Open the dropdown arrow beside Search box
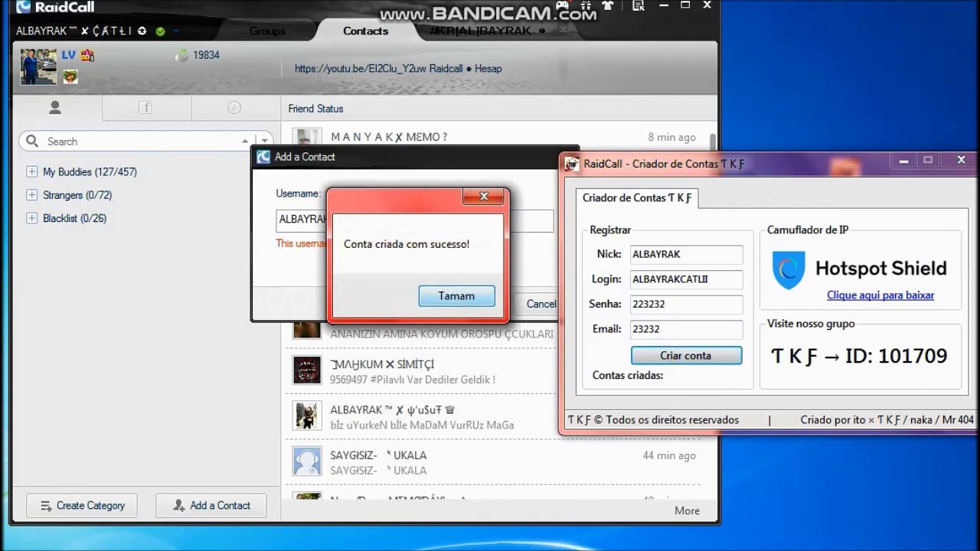This screenshot has width=980, height=551. coord(264,142)
